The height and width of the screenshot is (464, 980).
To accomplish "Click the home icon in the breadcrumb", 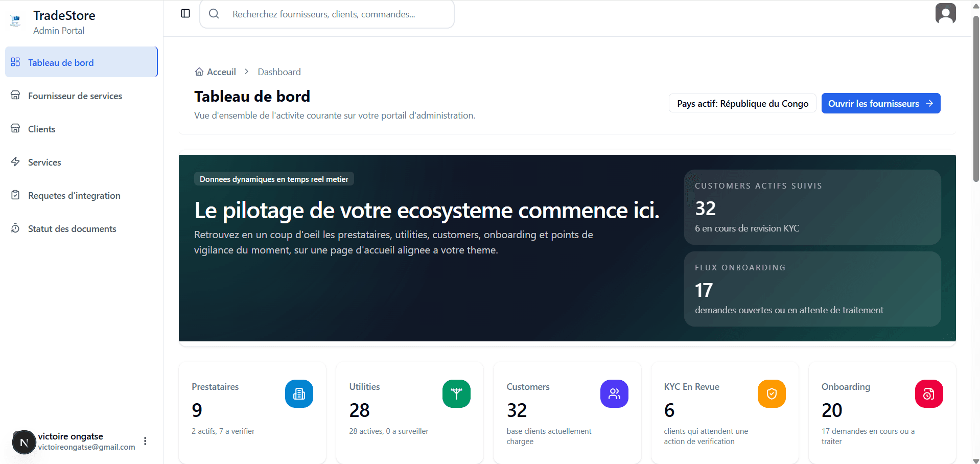I will coord(199,72).
